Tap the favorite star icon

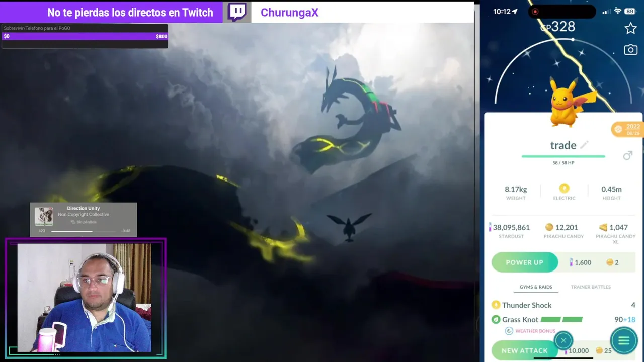[630, 28]
